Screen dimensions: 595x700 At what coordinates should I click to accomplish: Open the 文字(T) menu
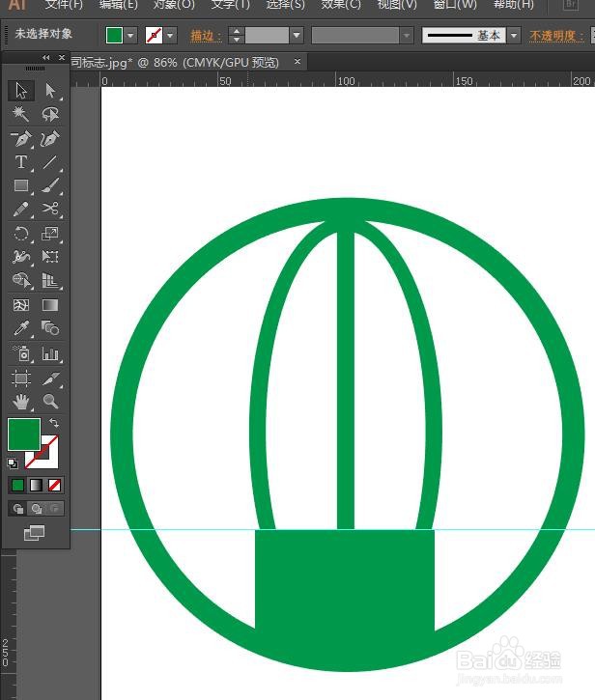[230, 5]
